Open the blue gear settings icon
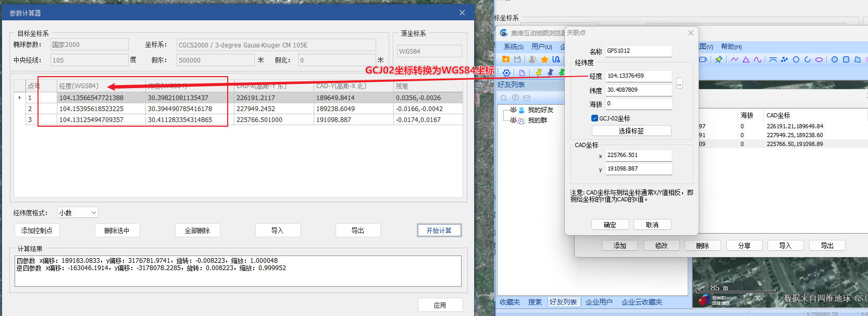Screen dimensions: 868x316 506,73
